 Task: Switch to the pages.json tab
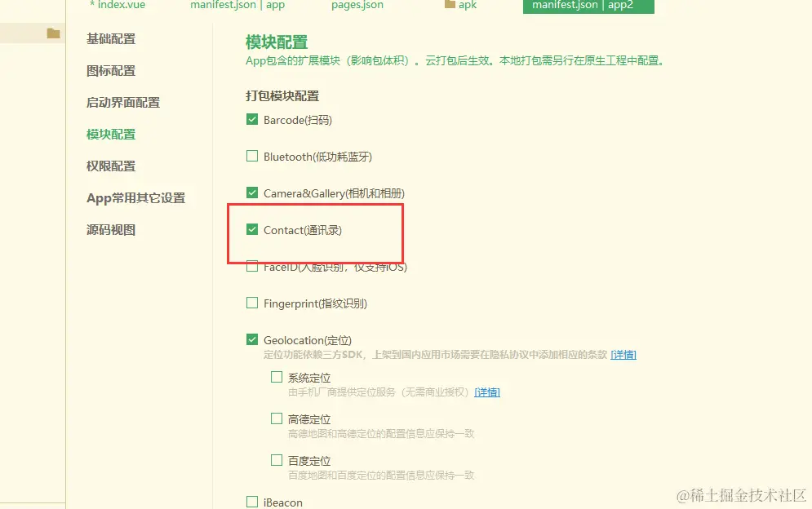[x=356, y=6]
